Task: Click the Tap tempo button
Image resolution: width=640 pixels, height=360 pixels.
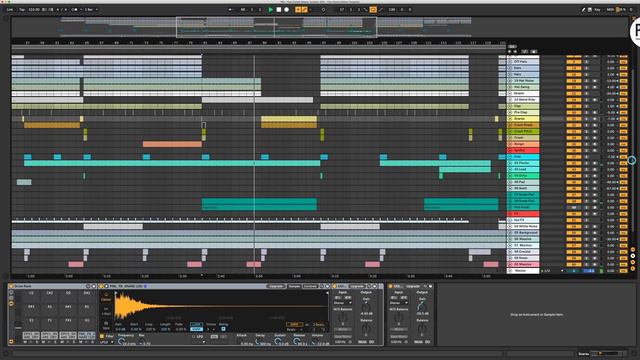Action: pyautogui.click(x=22, y=9)
